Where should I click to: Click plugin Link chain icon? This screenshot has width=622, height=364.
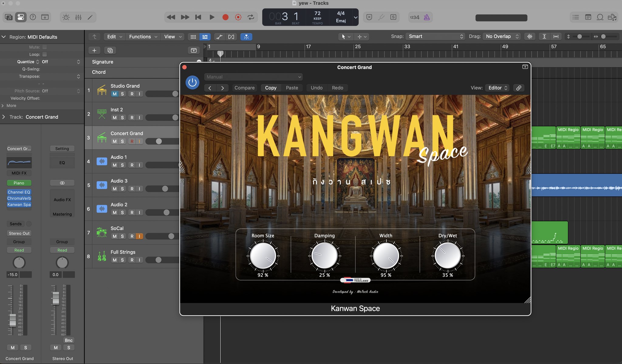(519, 88)
